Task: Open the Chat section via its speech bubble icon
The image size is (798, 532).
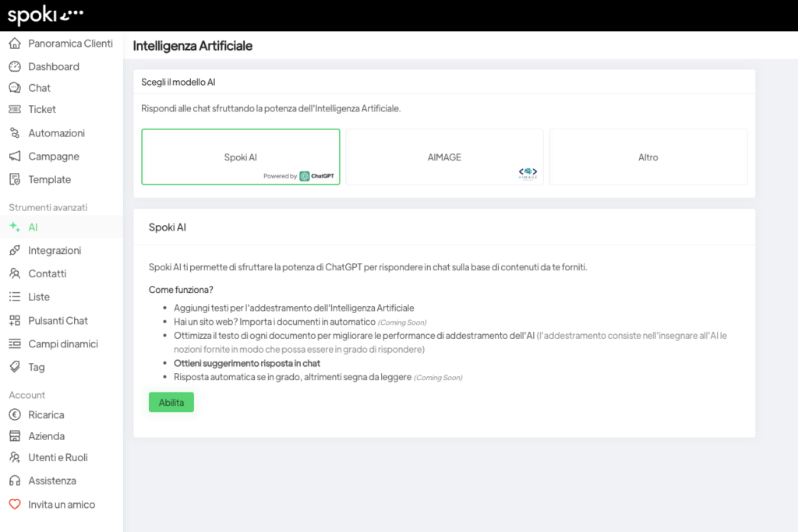Action: click(16, 88)
